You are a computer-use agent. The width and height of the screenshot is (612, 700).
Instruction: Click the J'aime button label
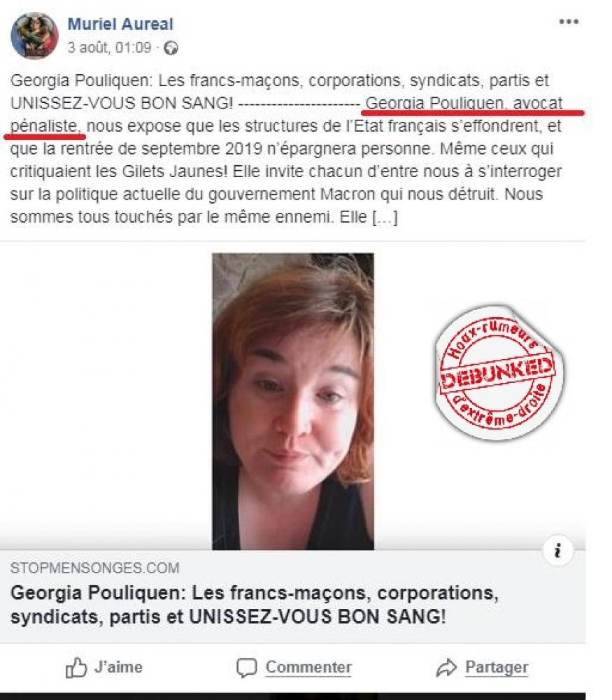click(118, 667)
